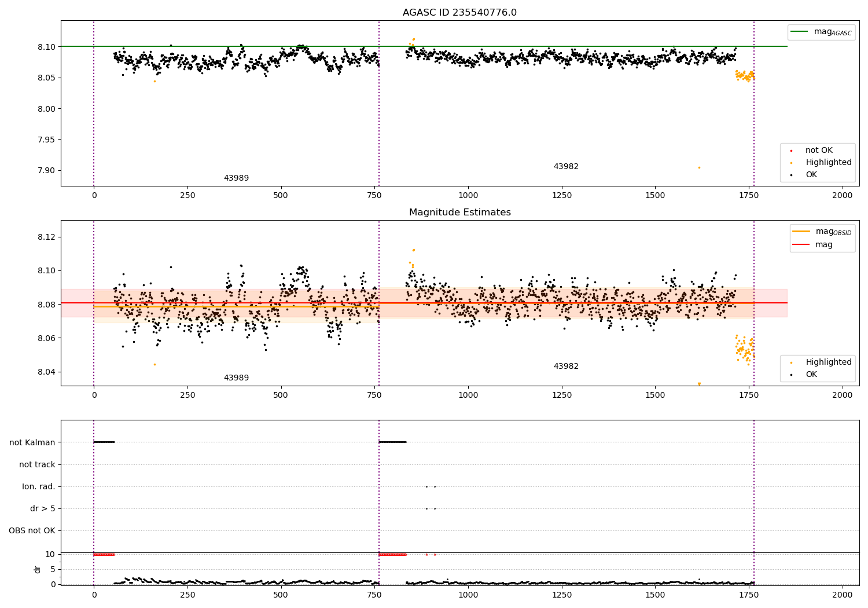This screenshot has width=868, height=608.
Task: Click the '7.95' y-tick of top plot
Action: point(47,140)
